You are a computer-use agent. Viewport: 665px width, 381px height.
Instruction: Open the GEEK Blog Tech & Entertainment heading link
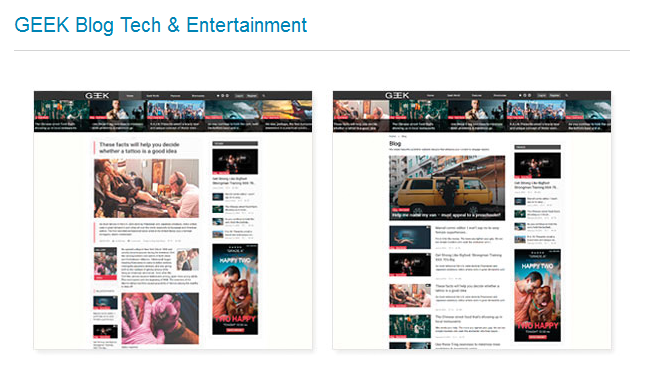pos(161,25)
